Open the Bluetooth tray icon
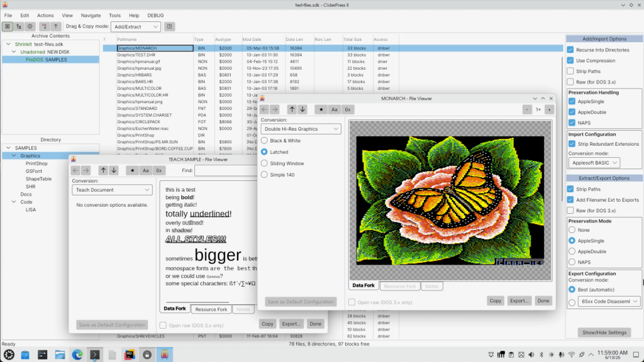The height and width of the screenshot is (362, 644). pos(541,354)
